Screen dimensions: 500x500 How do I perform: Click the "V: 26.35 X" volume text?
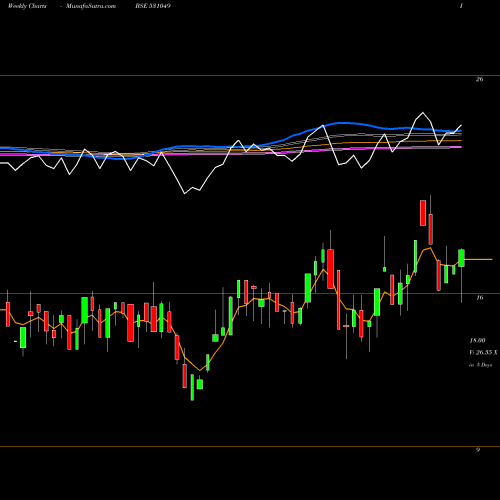(x=483, y=352)
